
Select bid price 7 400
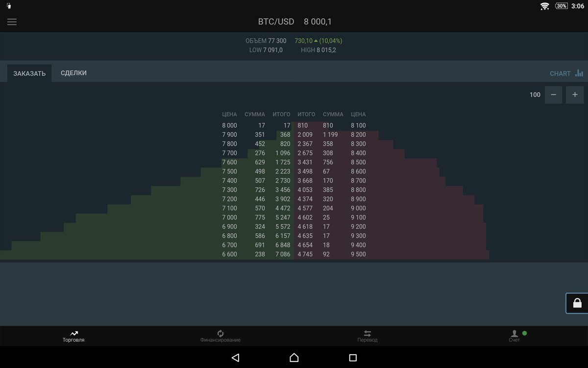[x=229, y=181]
